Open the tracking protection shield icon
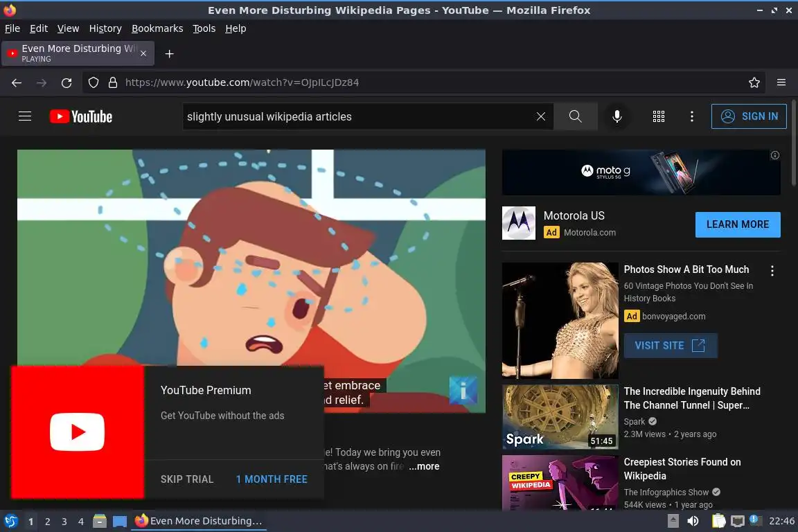This screenshot has width=798, height=532. [x=94, y=82]
